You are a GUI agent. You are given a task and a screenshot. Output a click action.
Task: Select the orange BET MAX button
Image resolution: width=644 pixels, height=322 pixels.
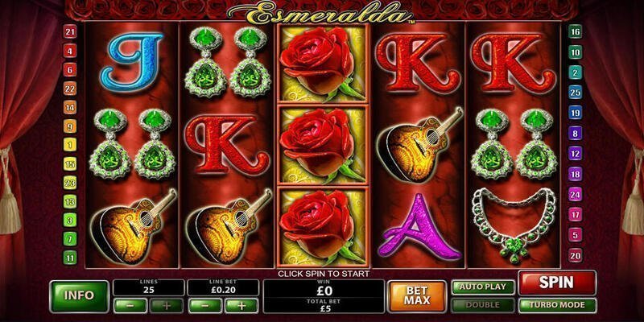(417, 295)
